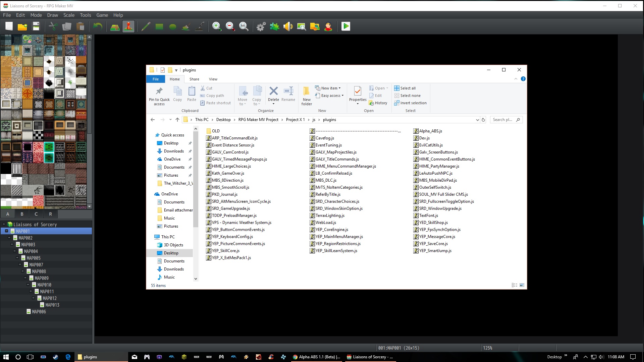Select the Pencil drawing tool
The width and height of the screenshot is (644, 362).
click(146, 26)
